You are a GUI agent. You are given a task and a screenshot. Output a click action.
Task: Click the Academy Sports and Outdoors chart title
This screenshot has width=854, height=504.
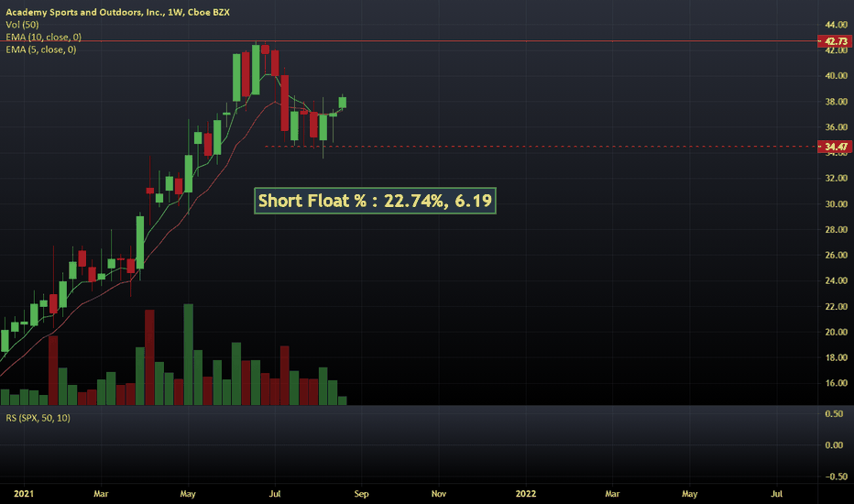tap(117, 12)
